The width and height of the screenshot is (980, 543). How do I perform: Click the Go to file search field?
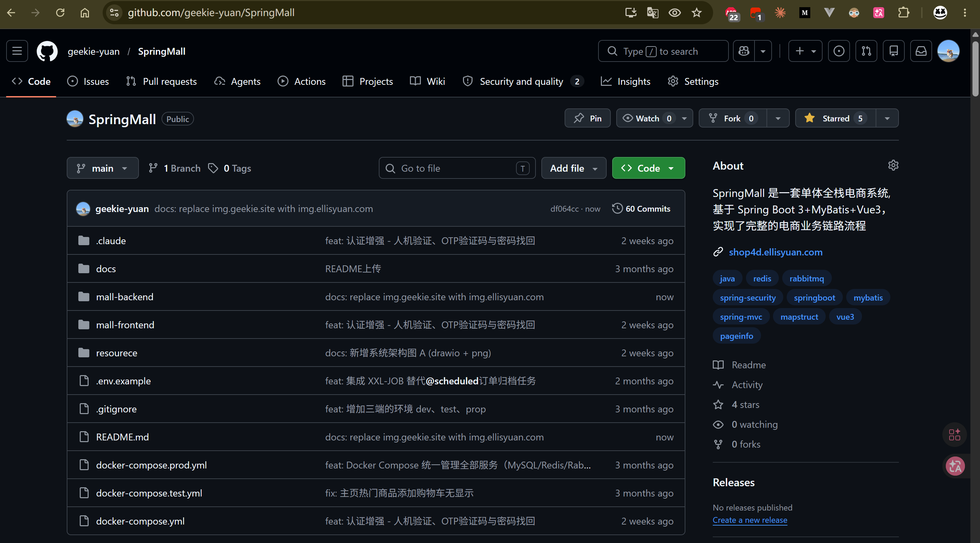[x=457, y=168]
